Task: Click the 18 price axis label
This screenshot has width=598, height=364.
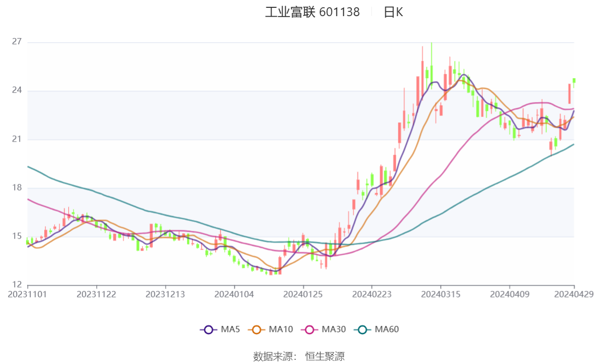Action: click(x=17, y=187)
